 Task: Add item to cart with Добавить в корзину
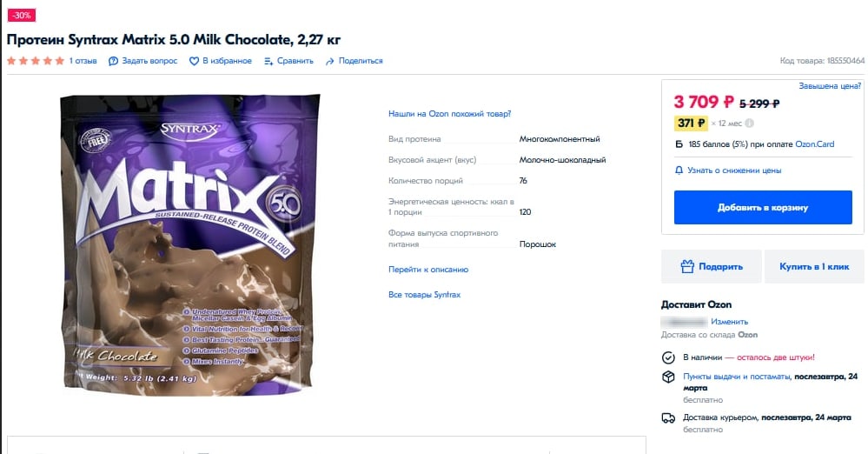pos(763,207)
